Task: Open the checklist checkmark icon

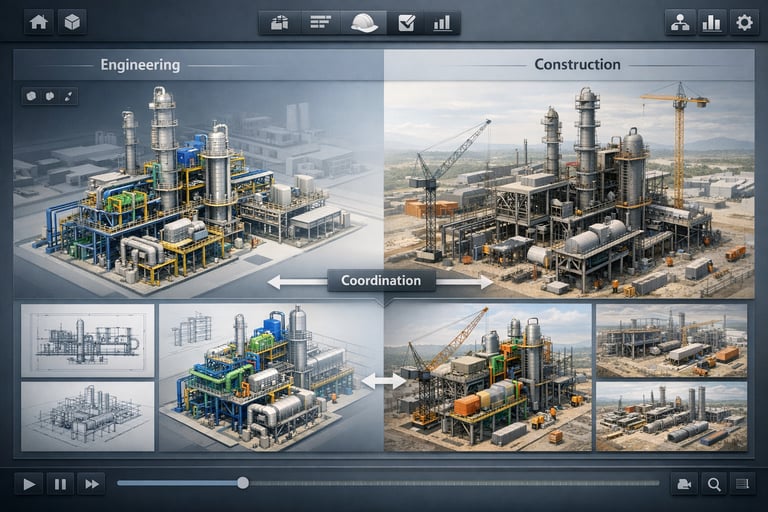Action: point(407,23)
